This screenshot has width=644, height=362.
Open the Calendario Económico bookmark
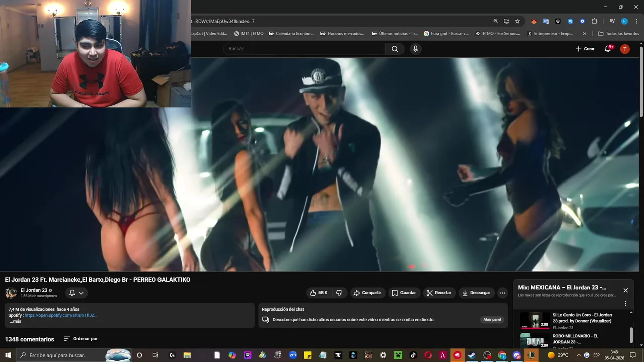pyautogui.click(x=292, y=34)
